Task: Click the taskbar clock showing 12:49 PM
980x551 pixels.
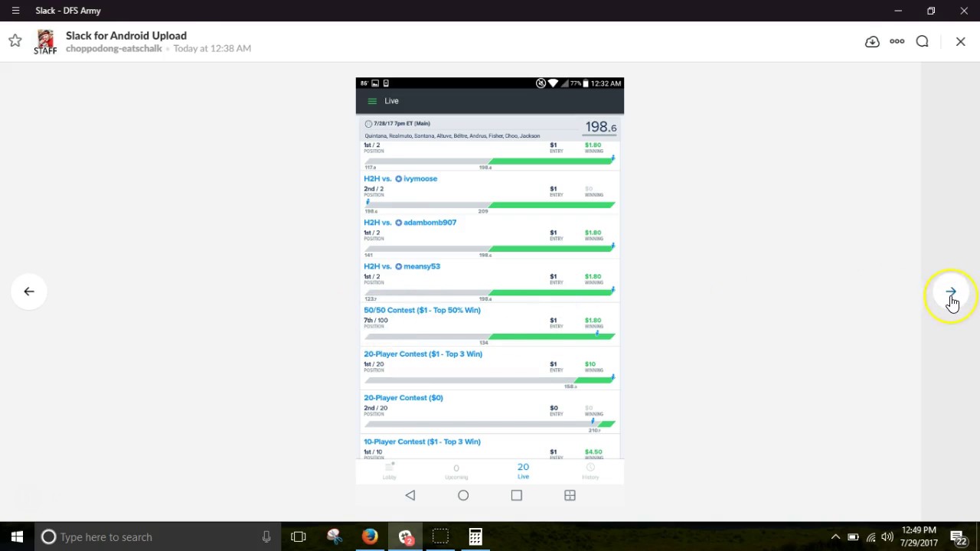Action: [x=919, y=536]
